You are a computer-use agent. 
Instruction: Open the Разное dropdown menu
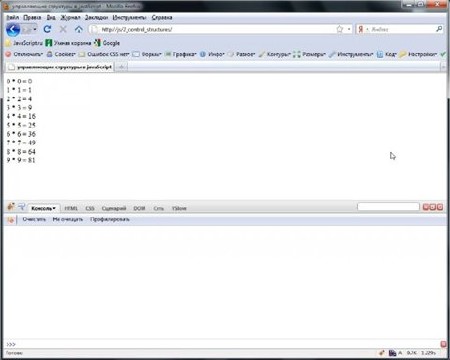pos(242,54)
